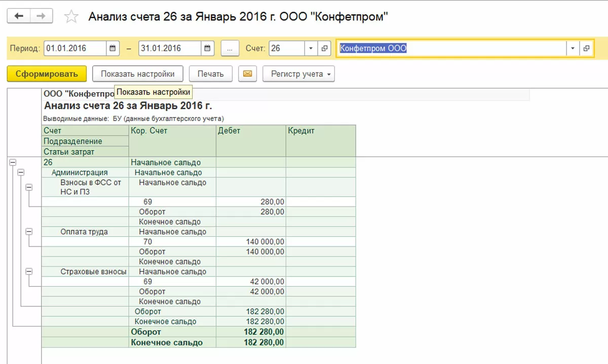
Task: Open calendar for start date 01.01.2016
Action: (x=113, y=49)
